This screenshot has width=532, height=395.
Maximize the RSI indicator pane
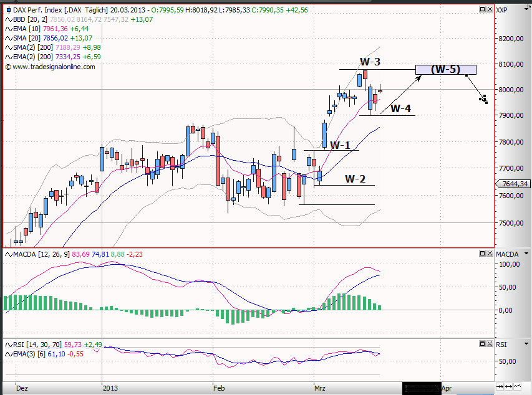pos(481,344)
